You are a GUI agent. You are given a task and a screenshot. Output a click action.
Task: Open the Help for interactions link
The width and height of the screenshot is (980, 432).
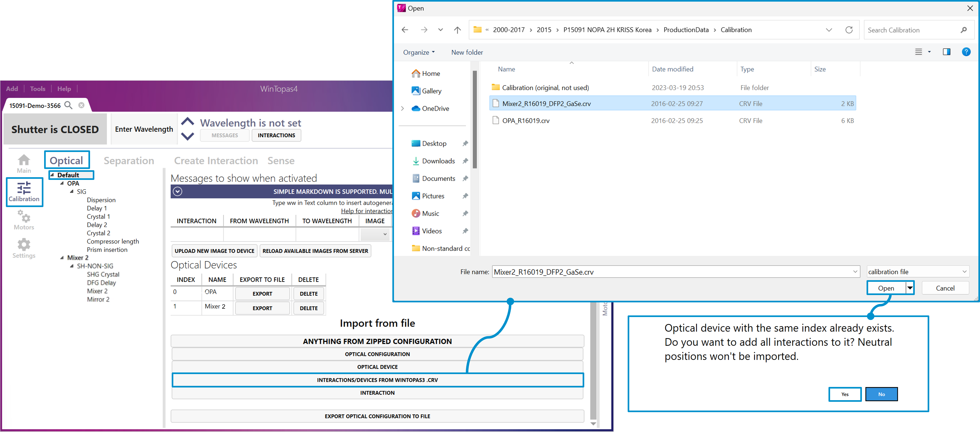pyautogui.click(x=367, y=211)
